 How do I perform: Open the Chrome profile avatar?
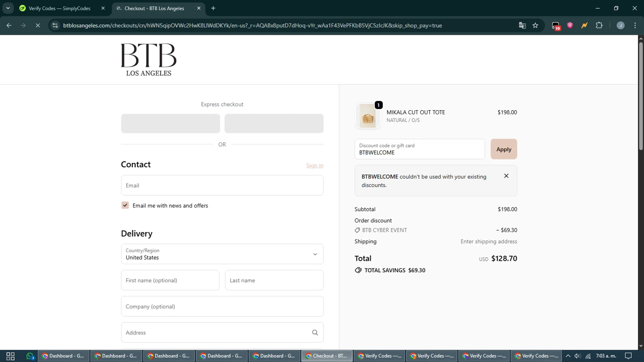pyautogui.click(x=620, y=25)
